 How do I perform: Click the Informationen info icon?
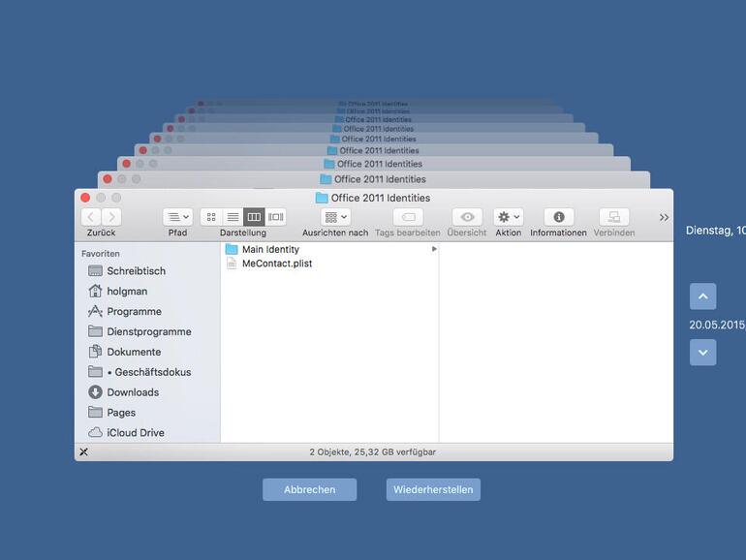pos(559,217)
